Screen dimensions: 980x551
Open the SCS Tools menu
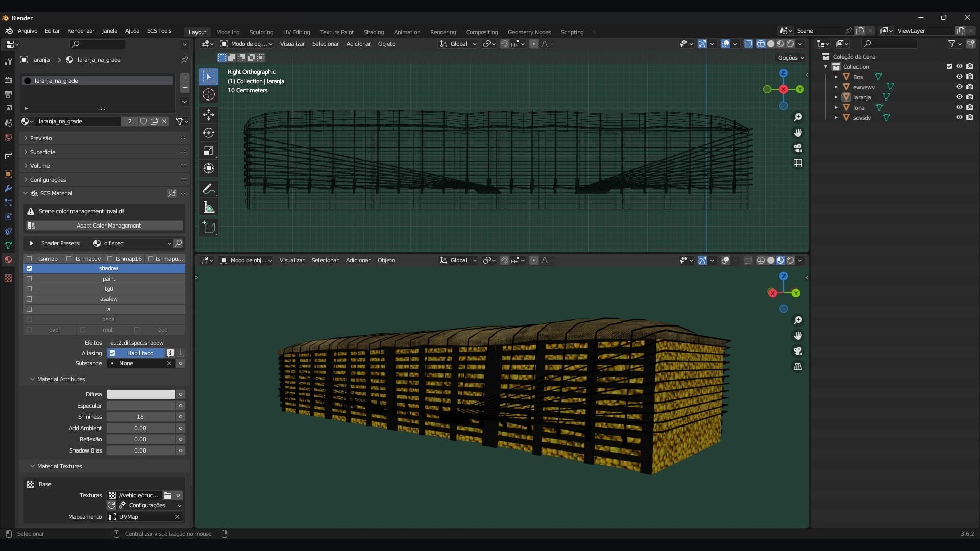(x=159, y=31)
